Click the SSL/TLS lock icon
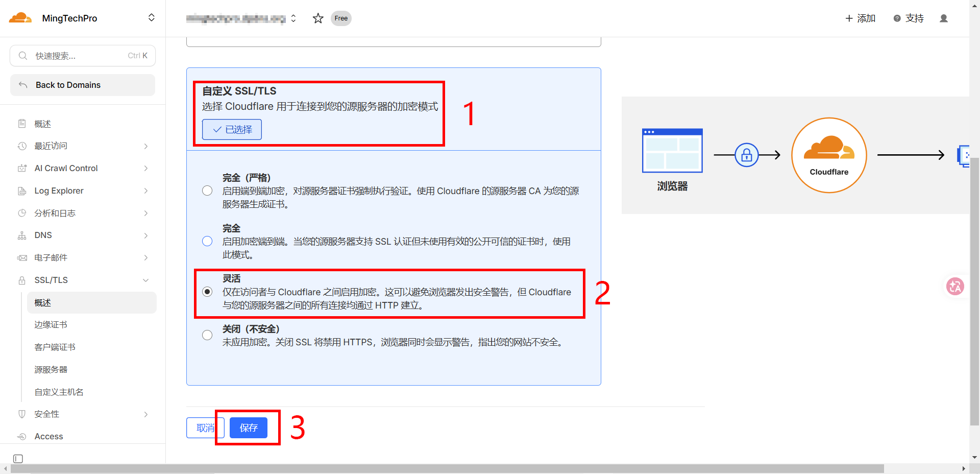The width and height of the screenshot is (980, 474). (22, 280)
